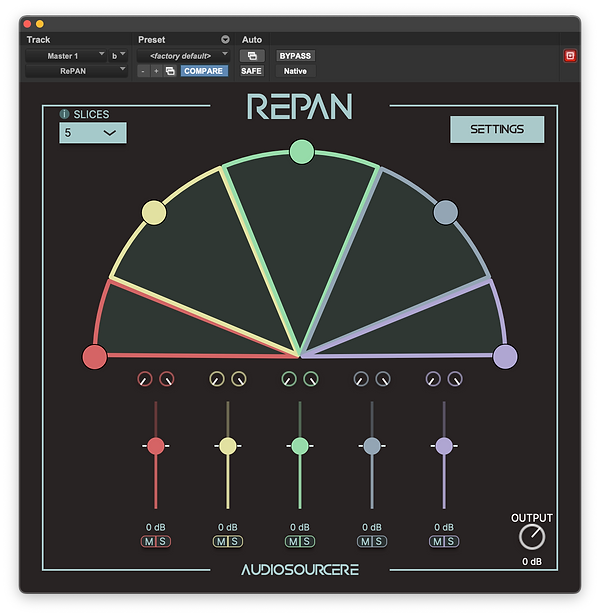Click the gray-blue slice gain fader
This screenshot has height=616, width=600.
pos(372,446)
